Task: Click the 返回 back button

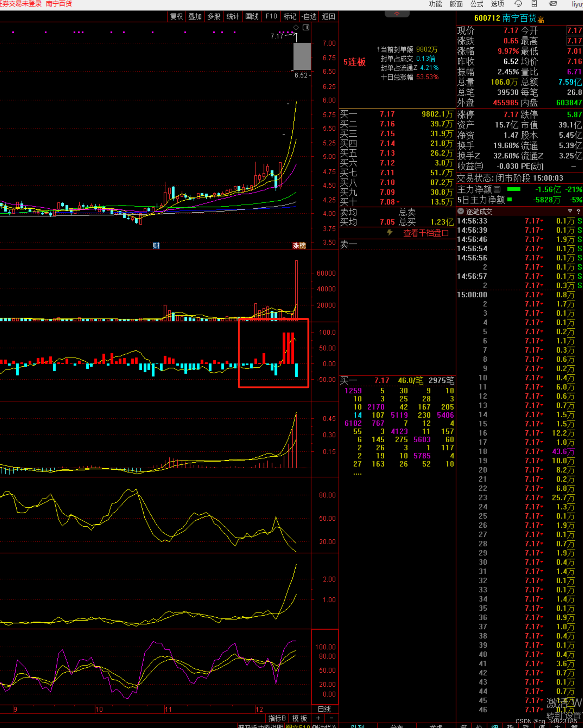Action: pyautogui.click(x=328, y=17)
